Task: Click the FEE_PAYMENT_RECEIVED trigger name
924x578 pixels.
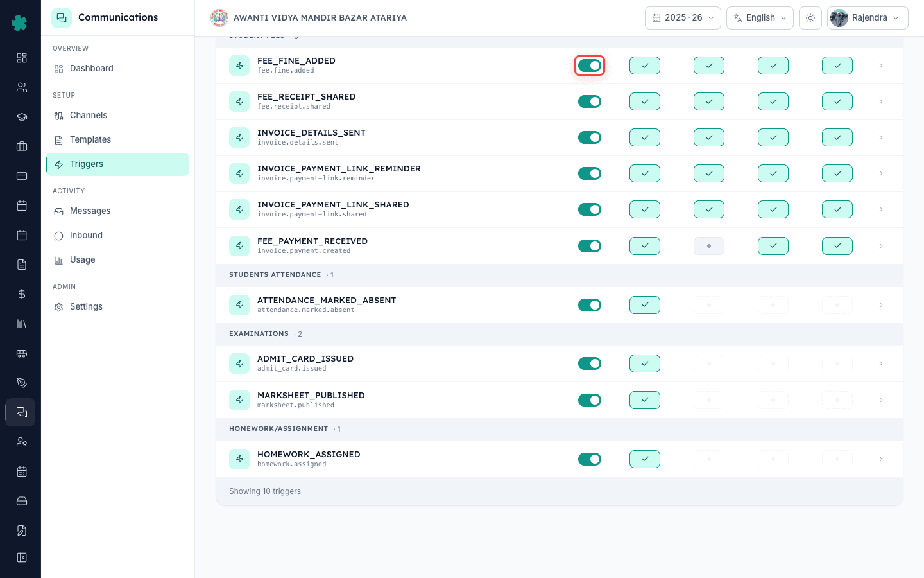Action: [x=312, y=241]
